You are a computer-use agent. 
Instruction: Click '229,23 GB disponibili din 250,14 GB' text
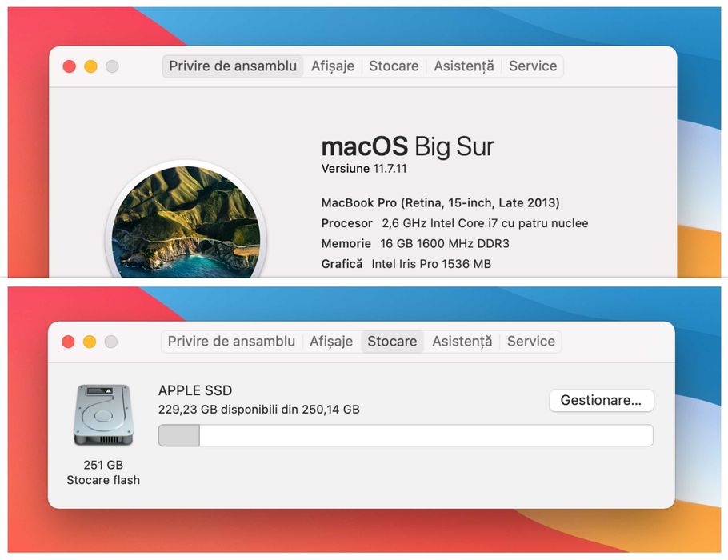point(258,410)
